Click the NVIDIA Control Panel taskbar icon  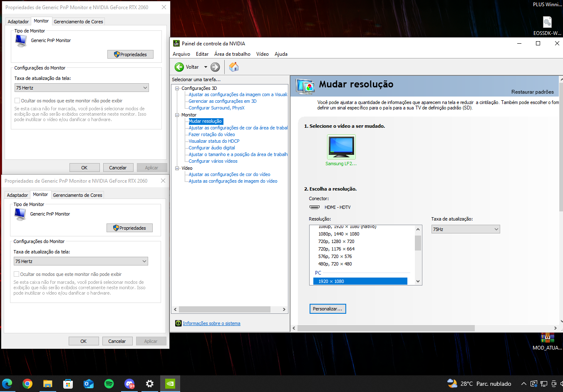click(170, 384)
